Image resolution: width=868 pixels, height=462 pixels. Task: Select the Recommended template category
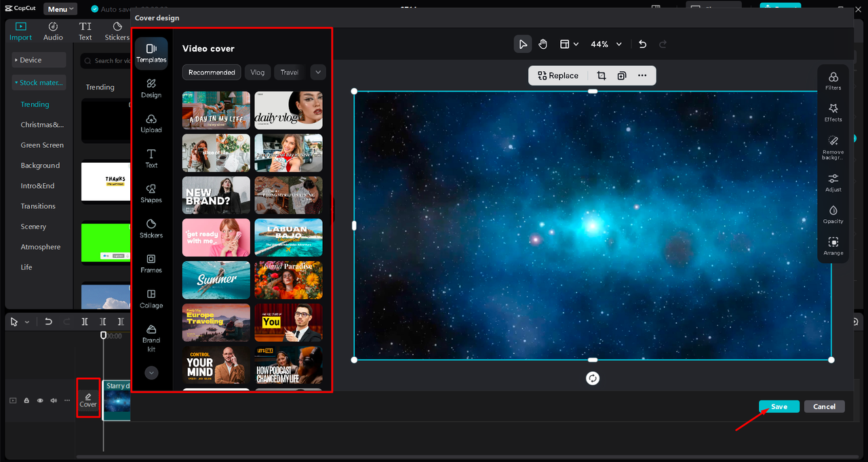click(x=212, y=72)
